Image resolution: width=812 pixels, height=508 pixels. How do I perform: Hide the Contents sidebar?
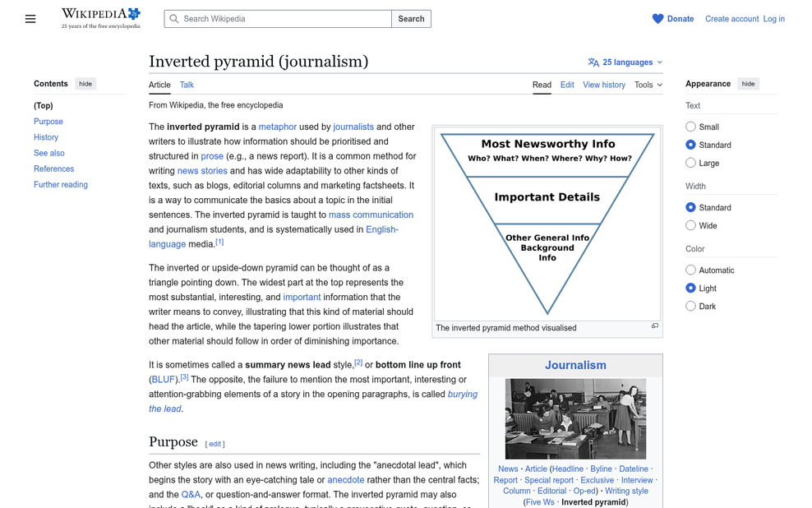tap(85, 84)
